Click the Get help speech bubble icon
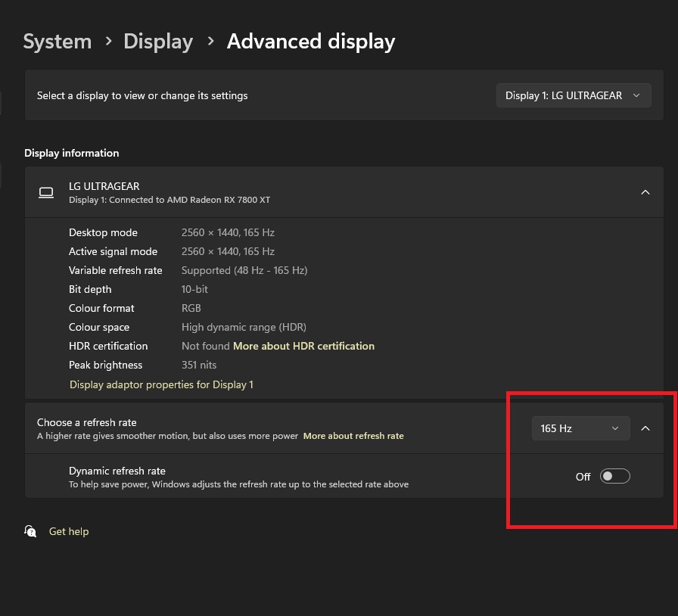The image size is (678, 616). click(30, 531)
